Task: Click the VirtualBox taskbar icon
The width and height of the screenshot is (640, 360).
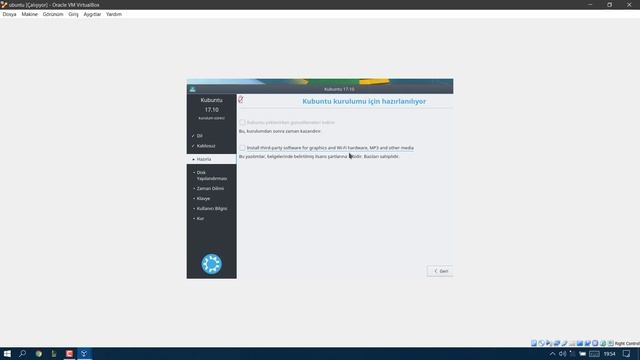Action: pos(84,354)
